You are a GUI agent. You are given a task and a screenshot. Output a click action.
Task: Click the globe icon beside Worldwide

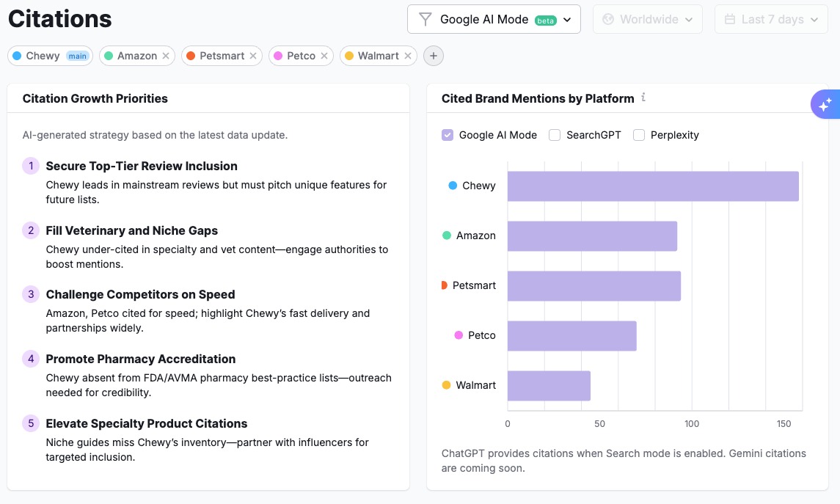(x=608, y=19)
